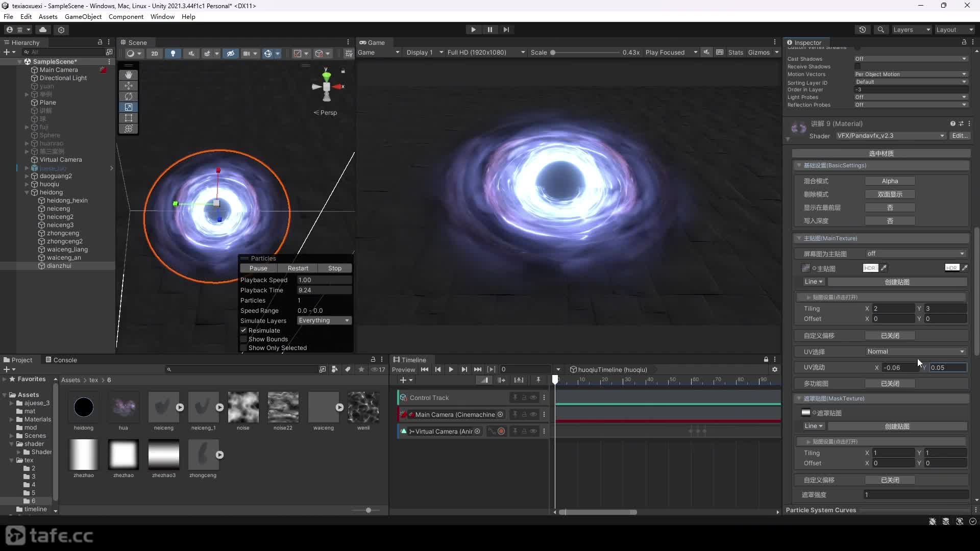Toggle Resimulate checkbox in Particles

pos(244,331)
